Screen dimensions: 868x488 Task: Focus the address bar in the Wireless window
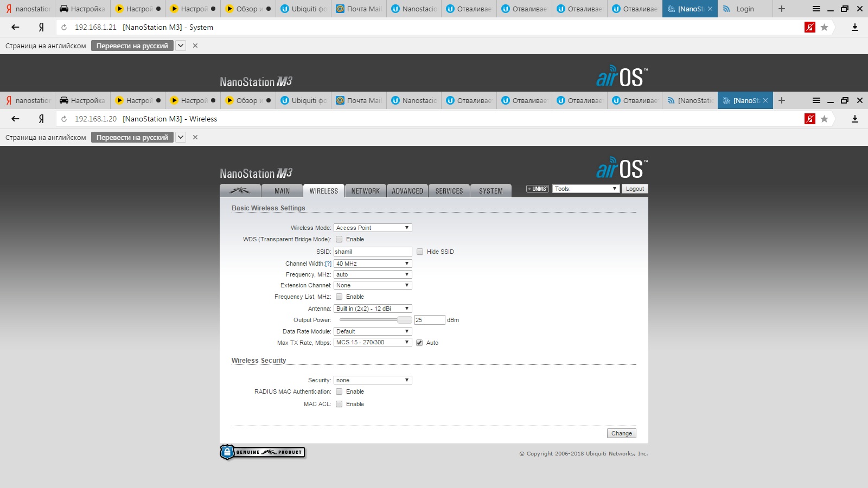point(429,119)
